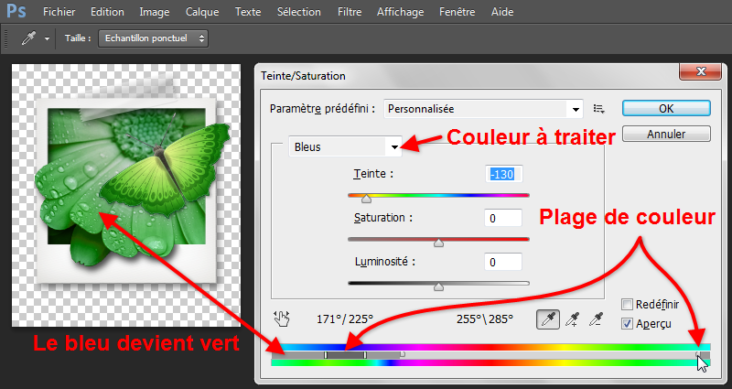Open the Aide menu
The image size is (732, 389).
pyautogui.click(x=502, y=12)
